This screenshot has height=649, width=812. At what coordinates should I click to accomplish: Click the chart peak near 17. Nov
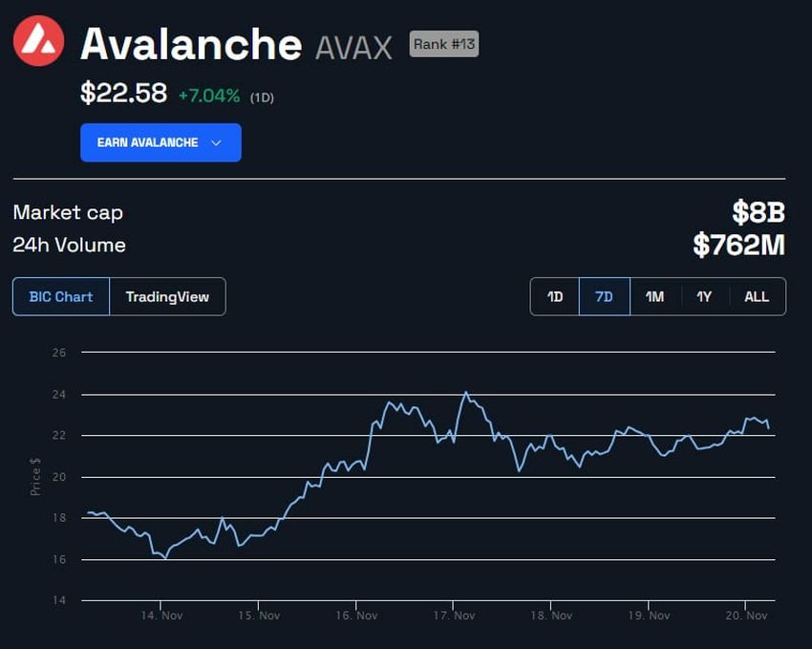[466, 392]
